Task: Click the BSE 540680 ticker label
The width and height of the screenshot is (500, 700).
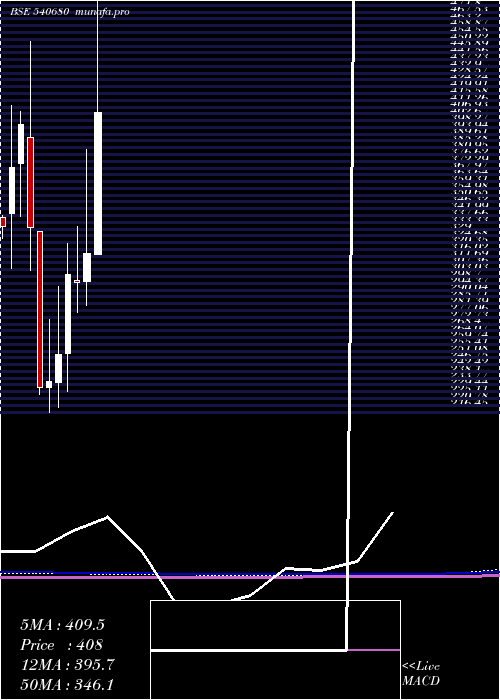Action: tap(39, 12)
